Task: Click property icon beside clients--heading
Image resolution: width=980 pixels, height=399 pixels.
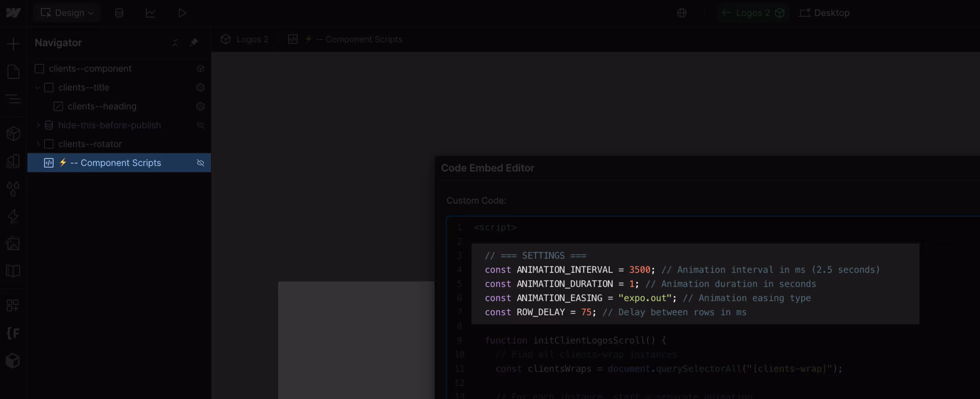Action: pyautogui.click(x=200, y=106)
